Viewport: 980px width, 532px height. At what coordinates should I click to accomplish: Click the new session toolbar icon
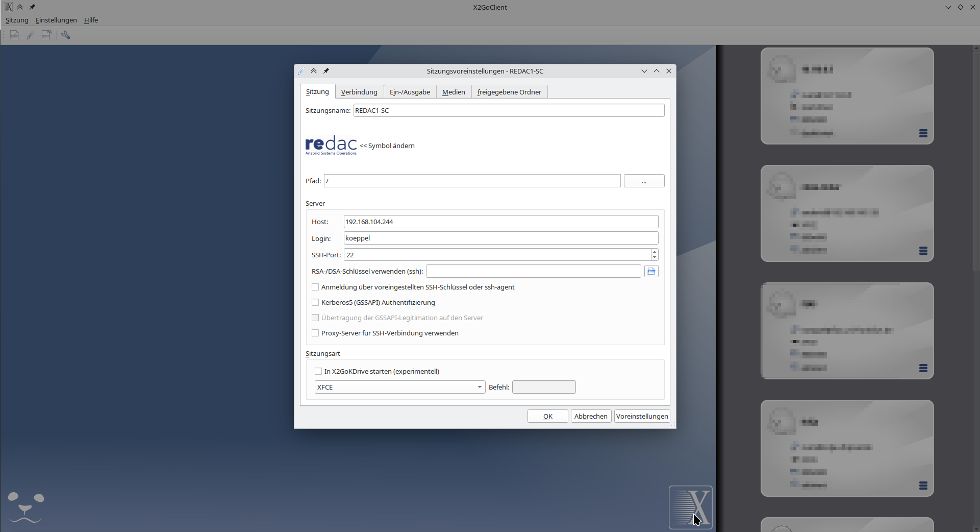[14, 35]
